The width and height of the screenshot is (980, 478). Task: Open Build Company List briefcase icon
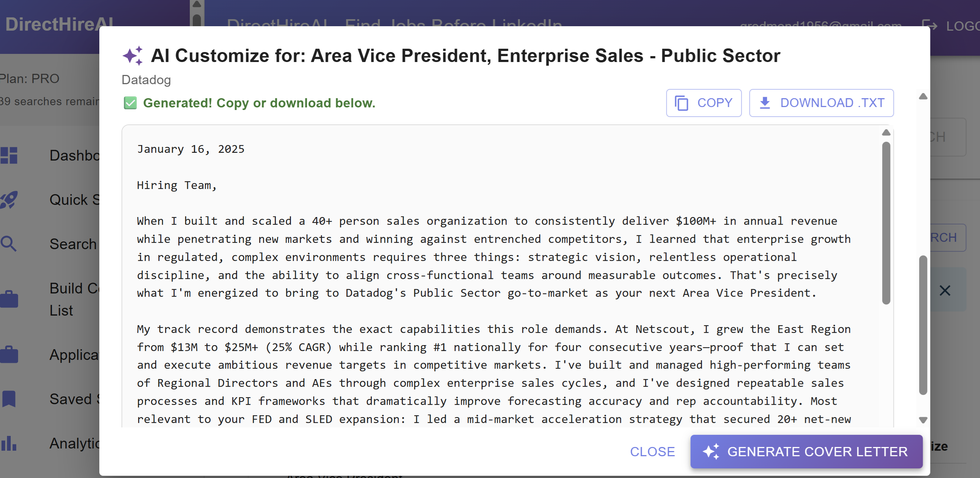tap(9, 299)
